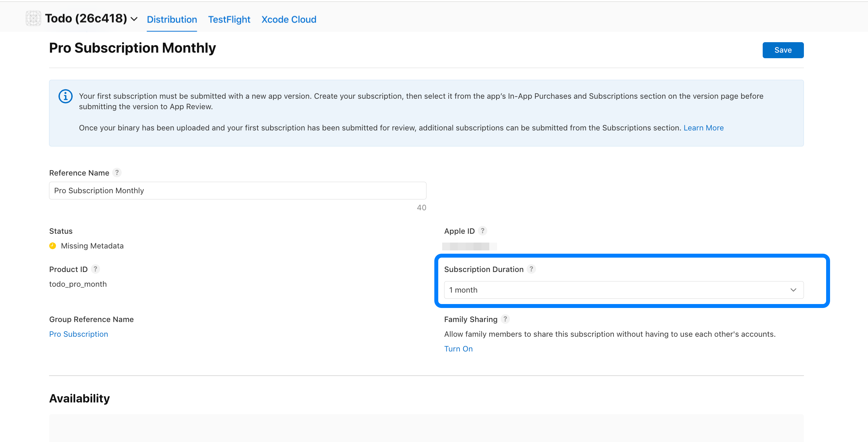Click the info icon in the banner
Screen dimensions: 868x442
tap(65, 96)
